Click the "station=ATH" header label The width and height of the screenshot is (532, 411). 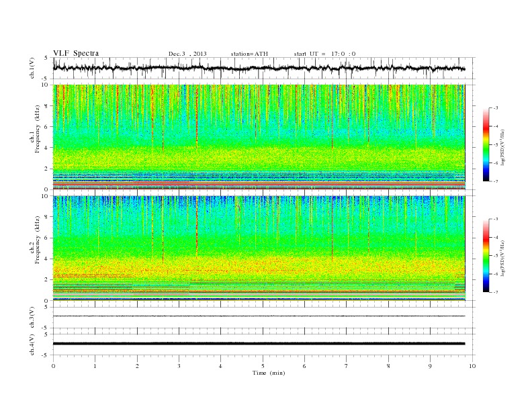(249, 54)
